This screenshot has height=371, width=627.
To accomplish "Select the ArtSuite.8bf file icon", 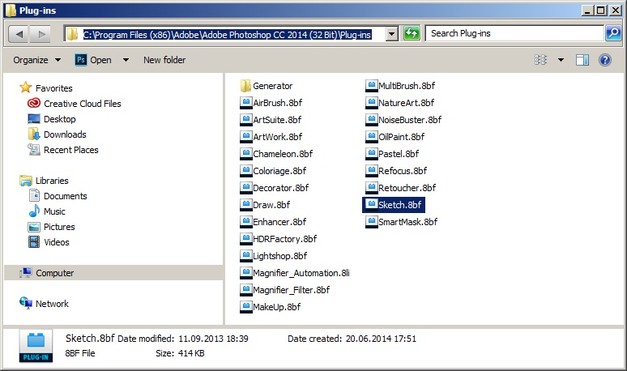I will (246, 120).
